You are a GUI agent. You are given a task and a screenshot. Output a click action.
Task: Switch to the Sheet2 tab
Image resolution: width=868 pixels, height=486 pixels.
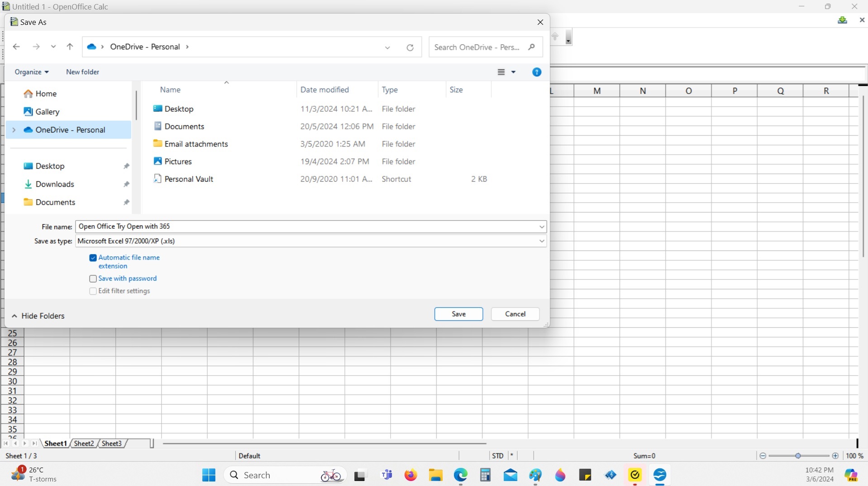(x=84, y=444)
